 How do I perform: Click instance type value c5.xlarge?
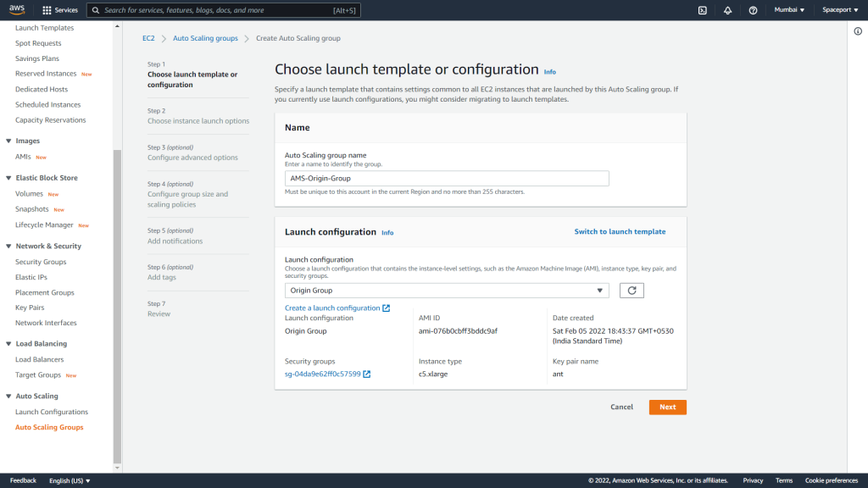(433, 374)
